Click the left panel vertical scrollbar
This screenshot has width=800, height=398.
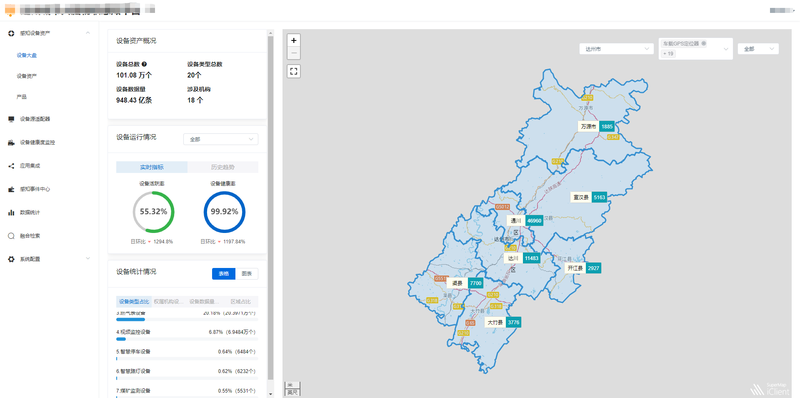coord(271,207)
